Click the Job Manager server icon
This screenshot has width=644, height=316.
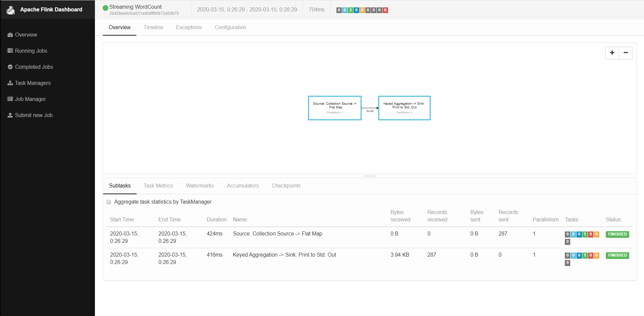click(10, 99)
